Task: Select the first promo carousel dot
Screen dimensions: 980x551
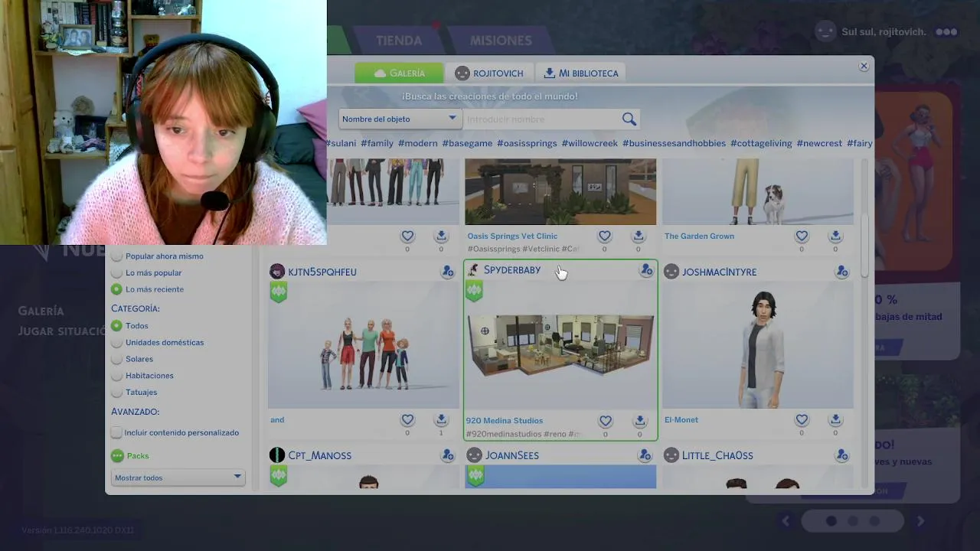Action: (x=831, y=521)
